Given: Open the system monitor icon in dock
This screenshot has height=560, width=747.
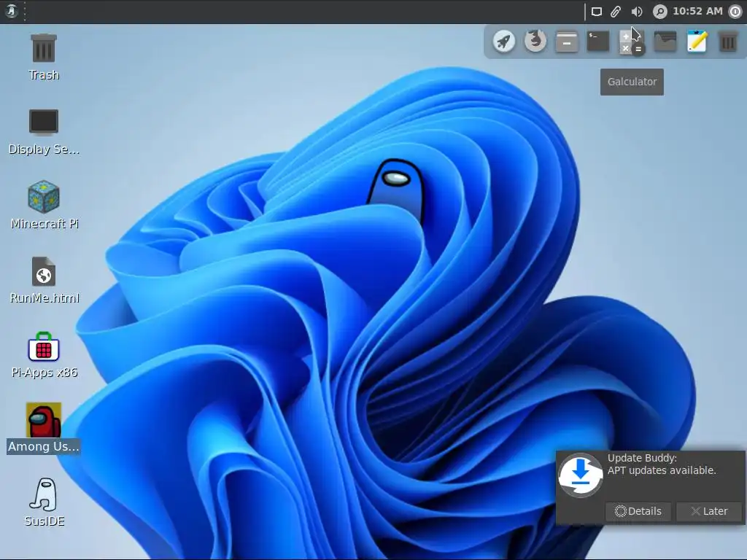Looking at the screenshot, I should (665, 42).
